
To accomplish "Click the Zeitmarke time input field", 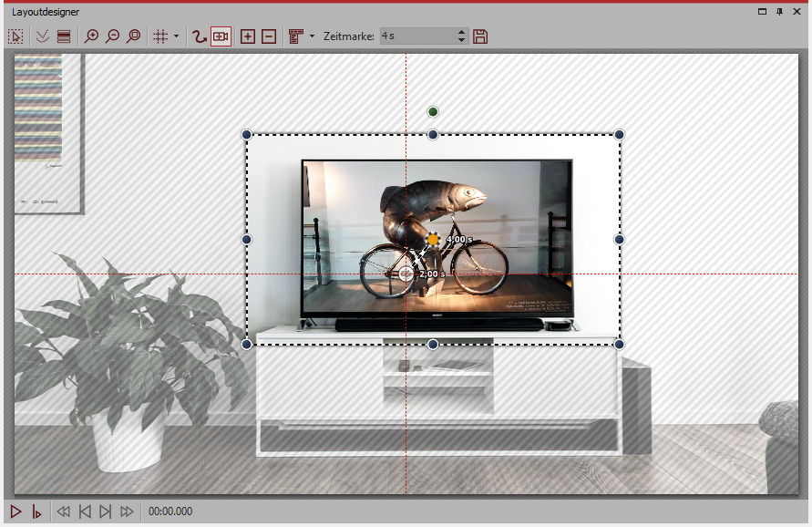I will coord(416,36).
